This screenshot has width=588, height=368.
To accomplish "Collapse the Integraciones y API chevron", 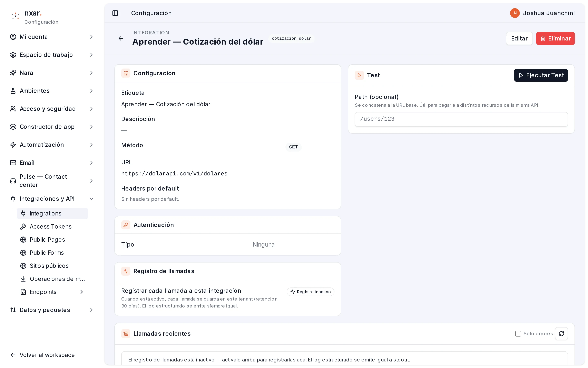I will [x=91, y=199].
